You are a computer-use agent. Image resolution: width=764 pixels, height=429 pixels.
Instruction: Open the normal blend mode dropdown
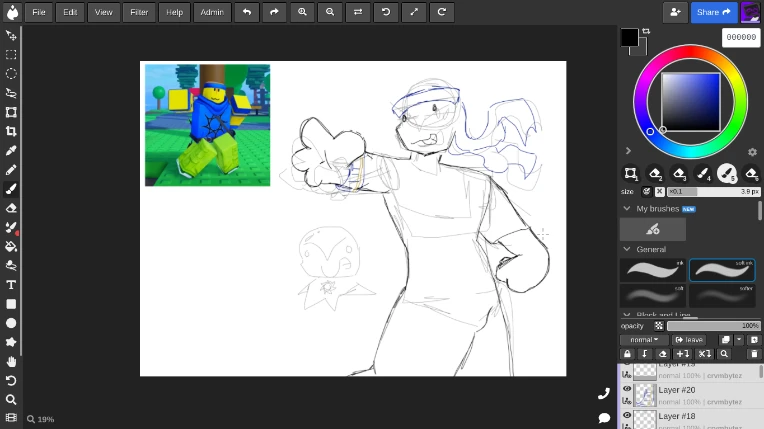pos(644,340)
